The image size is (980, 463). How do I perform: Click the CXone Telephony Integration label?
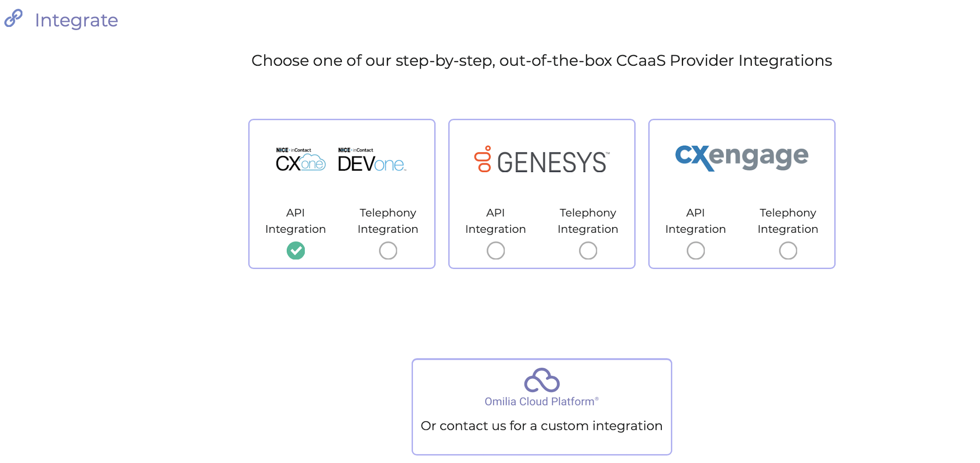pos(388,221)
